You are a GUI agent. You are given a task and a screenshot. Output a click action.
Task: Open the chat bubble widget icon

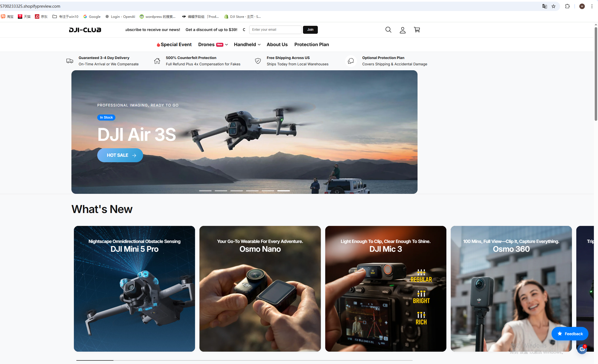tap(582, 349)
